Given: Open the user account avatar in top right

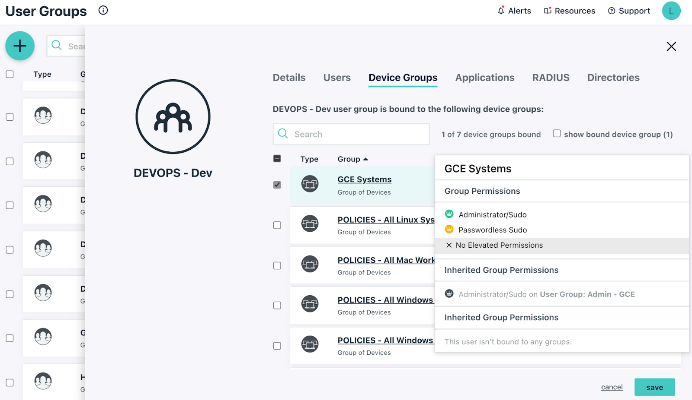Looking at the screenshot, I should [670, 11].
